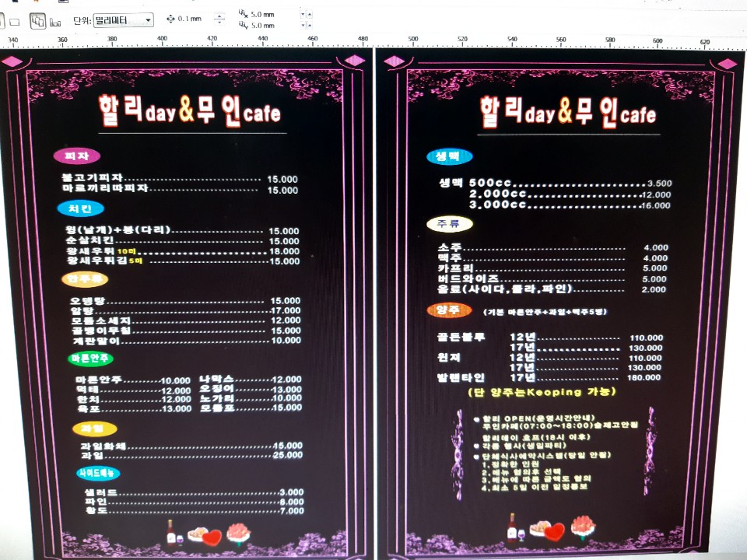Select the yellow 과일 category badge
747x560 pixels.
pos(95,429)
